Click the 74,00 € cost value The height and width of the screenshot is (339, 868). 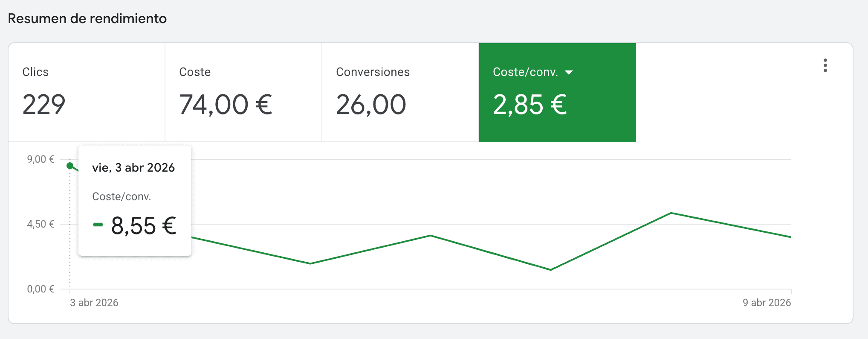pos(226,105)
